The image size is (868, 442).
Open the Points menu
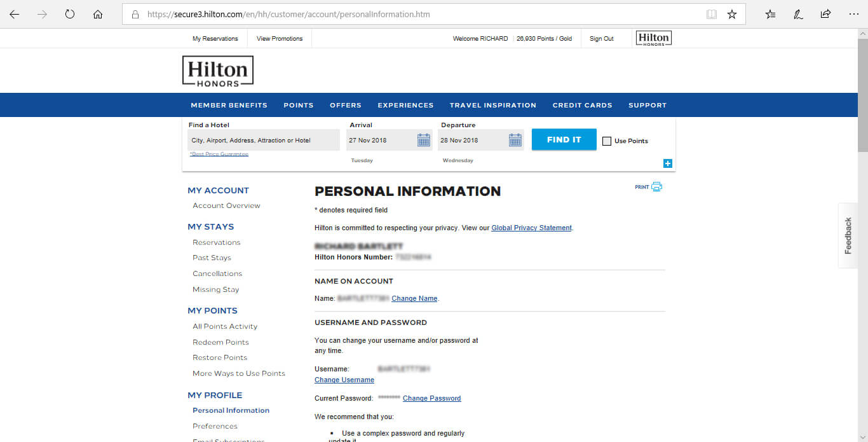pyautogui.click(x=299, y=106)
